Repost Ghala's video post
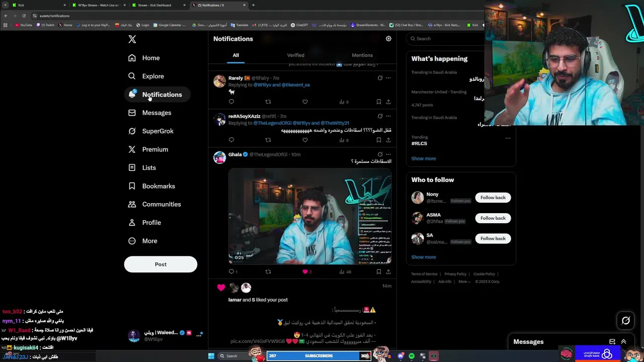Screen dimensions: 644x362 [x=268, y=271]
